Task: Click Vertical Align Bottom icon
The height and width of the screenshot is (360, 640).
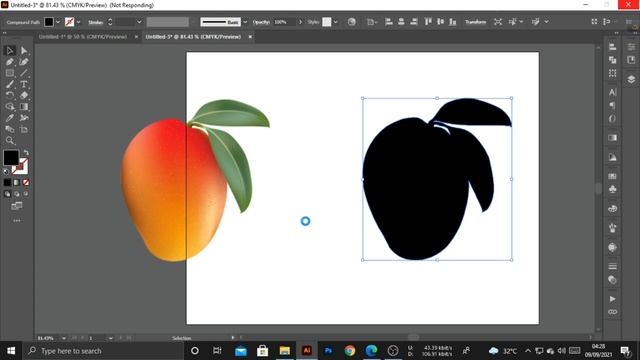Action: tap(453, 22)
